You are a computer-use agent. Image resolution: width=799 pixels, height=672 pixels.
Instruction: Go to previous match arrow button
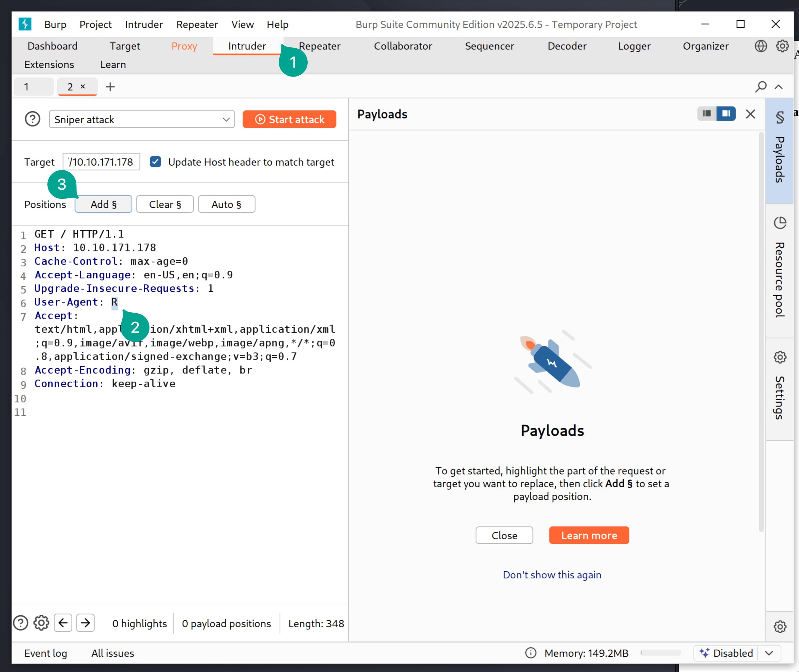[63, 623]
